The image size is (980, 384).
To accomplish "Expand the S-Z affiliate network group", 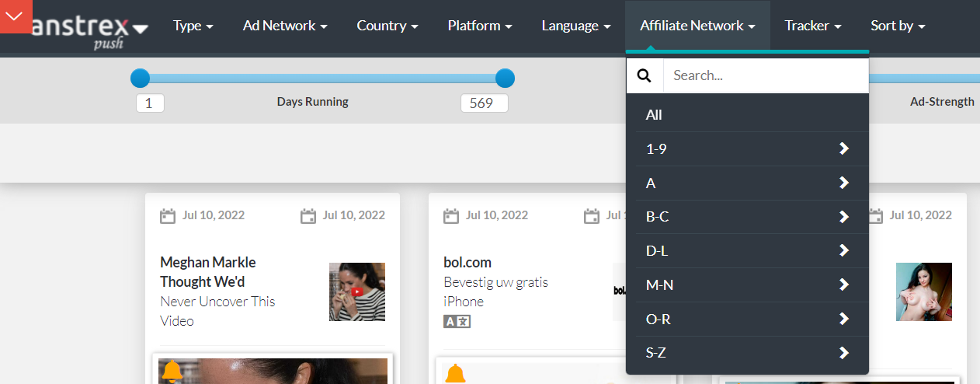I will click(x=843, y=353).
